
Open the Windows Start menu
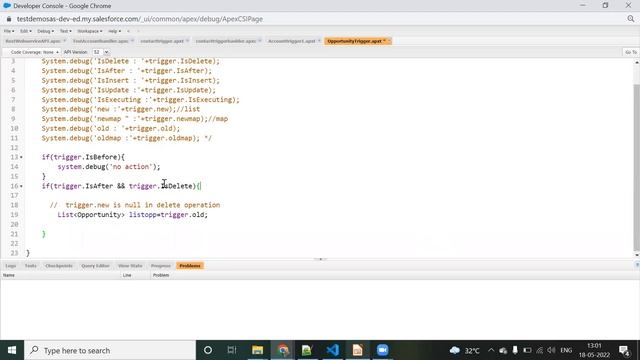(12, 350)
